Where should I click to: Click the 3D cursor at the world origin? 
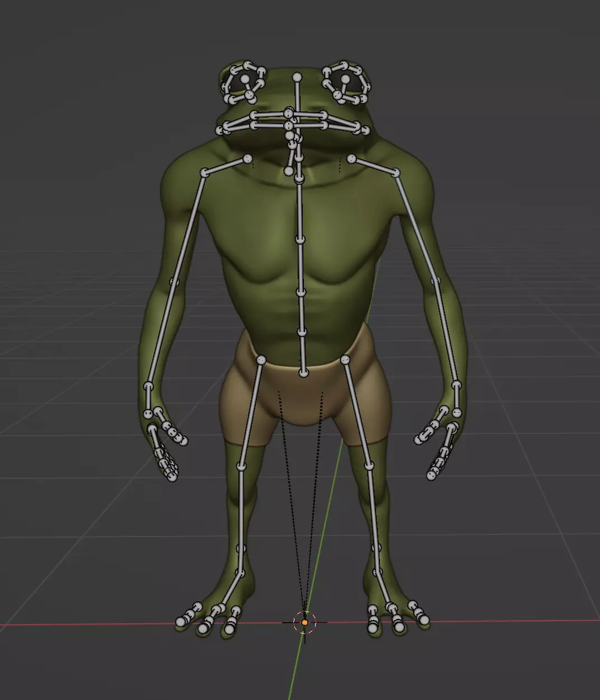click(x=304, y=622)
